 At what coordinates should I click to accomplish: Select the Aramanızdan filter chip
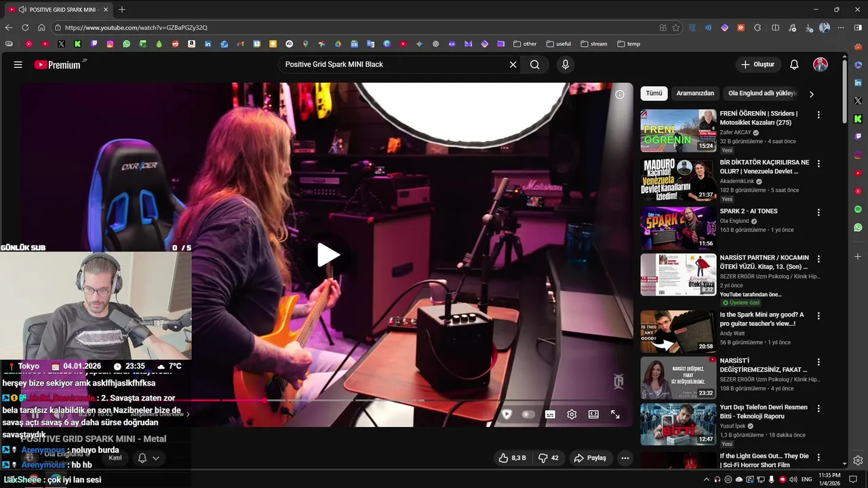pyautogui.click(x=695, y=94)
